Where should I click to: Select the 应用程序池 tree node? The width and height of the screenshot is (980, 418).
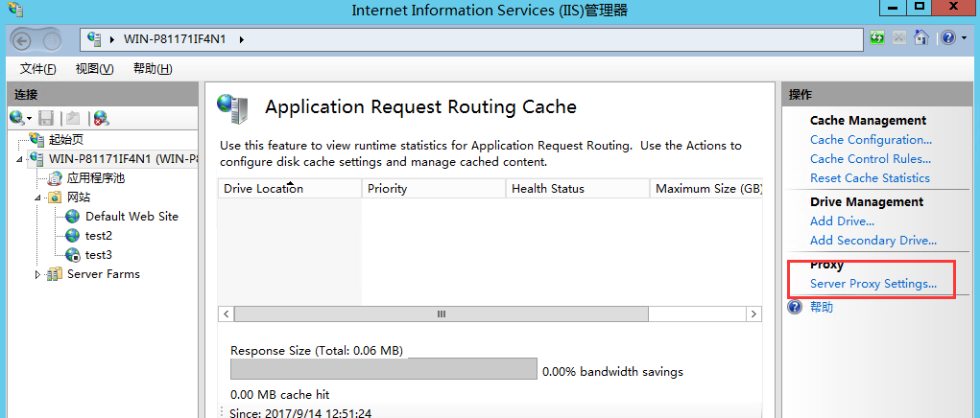click(x=96, y=178)
